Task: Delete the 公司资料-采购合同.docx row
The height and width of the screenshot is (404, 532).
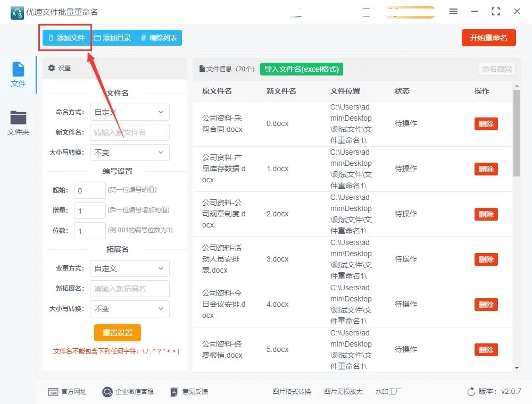Action: pyautogui.click(x=486, y=124)
